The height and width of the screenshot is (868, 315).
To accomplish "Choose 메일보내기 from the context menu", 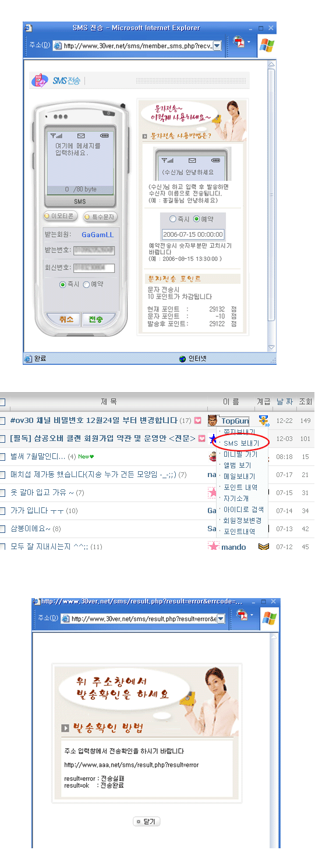I will point(239,476).
